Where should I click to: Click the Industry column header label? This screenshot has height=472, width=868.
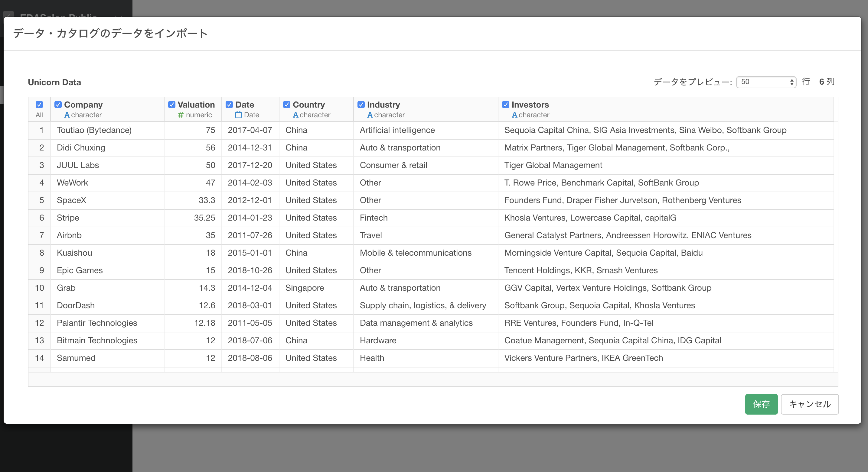(383, 105)
